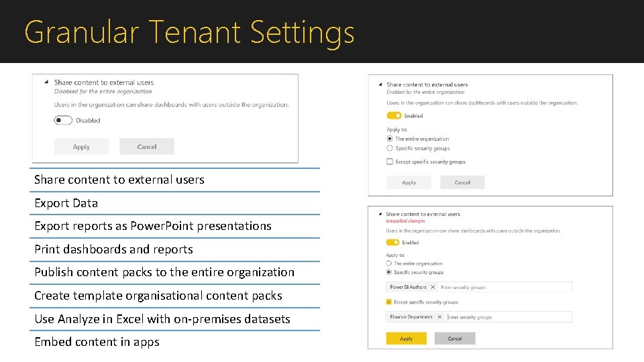Click 'Publish content packs to the entire organization'
Screen dimensions: 644x362
click(x=174, y=273)
